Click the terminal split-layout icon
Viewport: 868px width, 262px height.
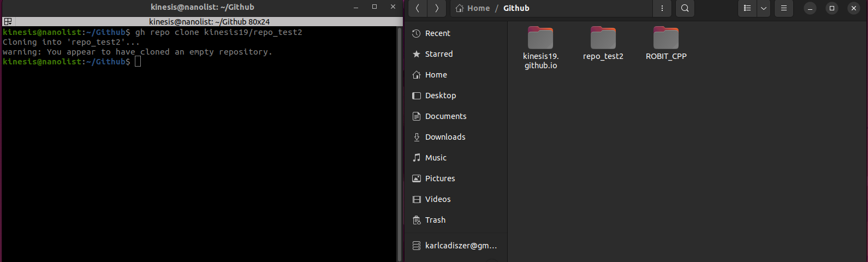pos(8,22)
